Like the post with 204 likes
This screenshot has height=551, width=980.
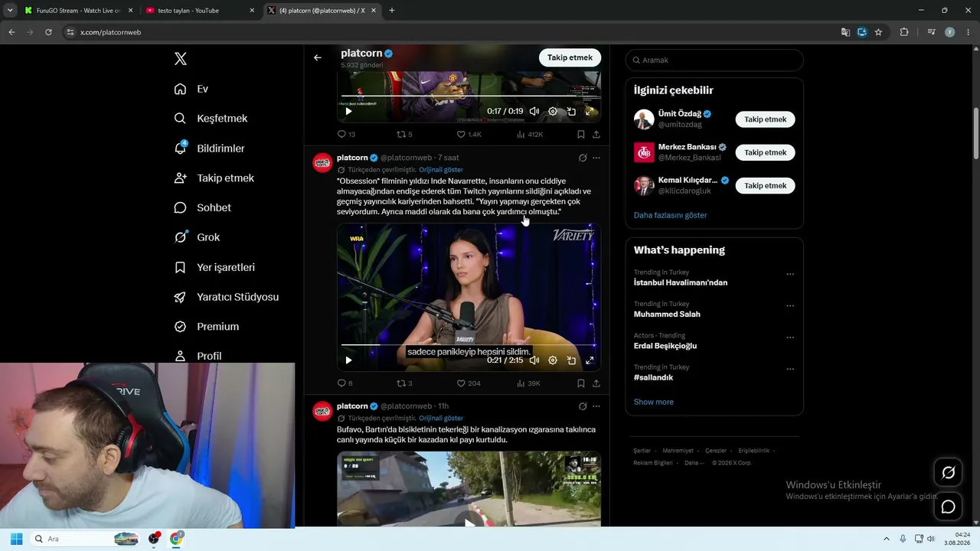pos(469,383)
